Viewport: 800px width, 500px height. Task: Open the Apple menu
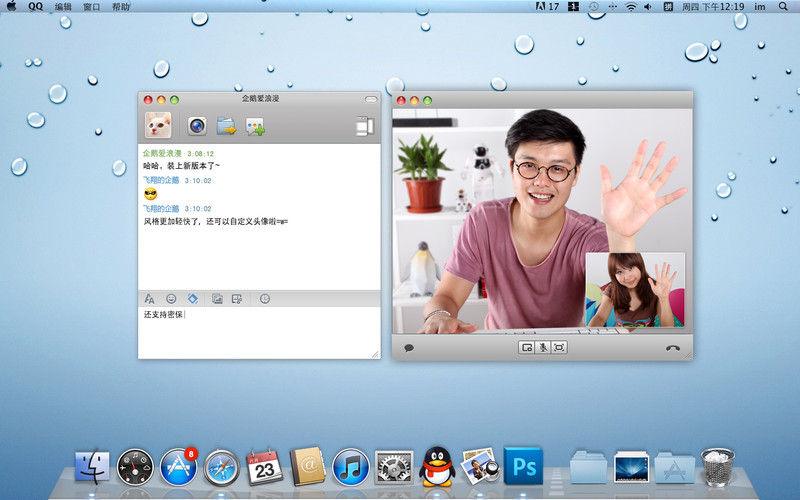point(11,6)
